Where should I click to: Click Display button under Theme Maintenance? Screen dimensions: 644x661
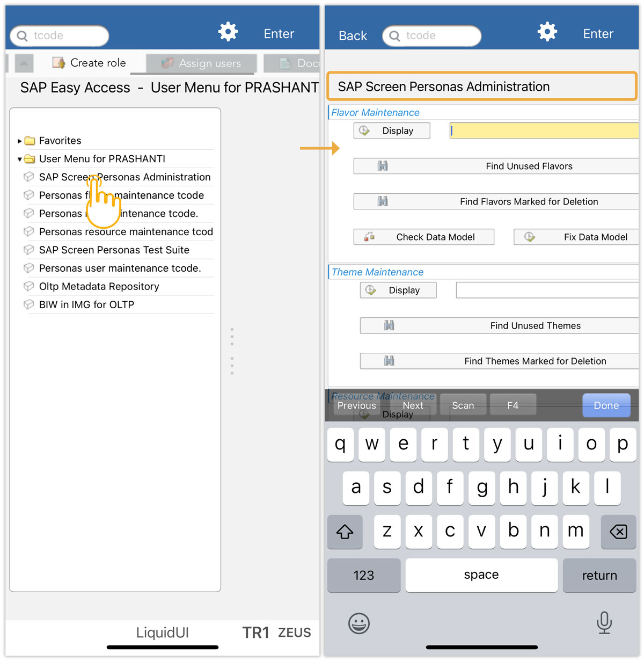(x=398, y=290)
